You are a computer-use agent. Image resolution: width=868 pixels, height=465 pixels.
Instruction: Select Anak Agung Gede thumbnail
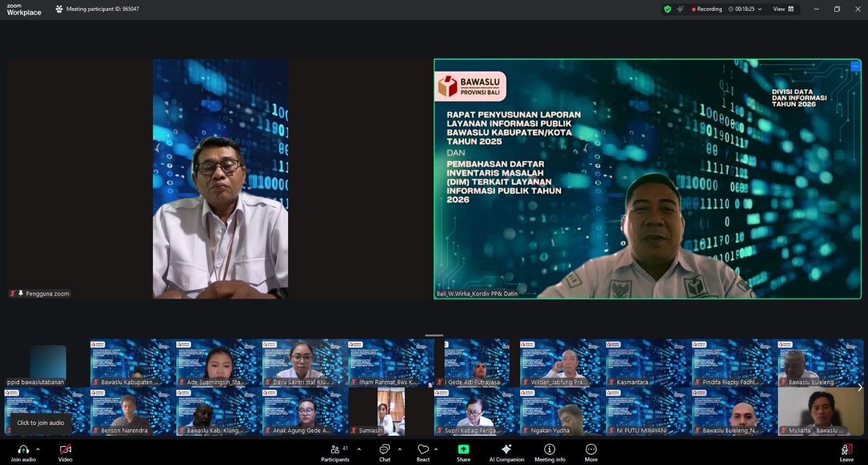(x=305, y=411)
